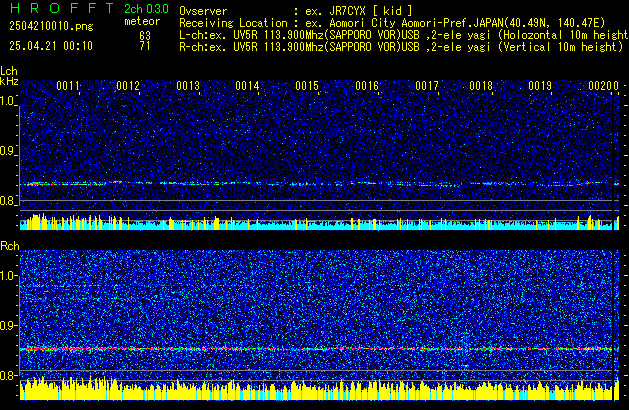Click time marker 0018

click(x=481, y=86)
